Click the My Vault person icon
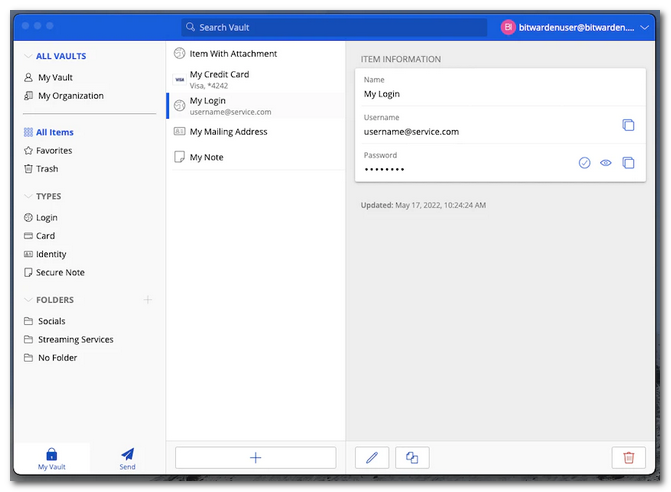The height and width of the screenshot is (492, 671). (28, 77)
